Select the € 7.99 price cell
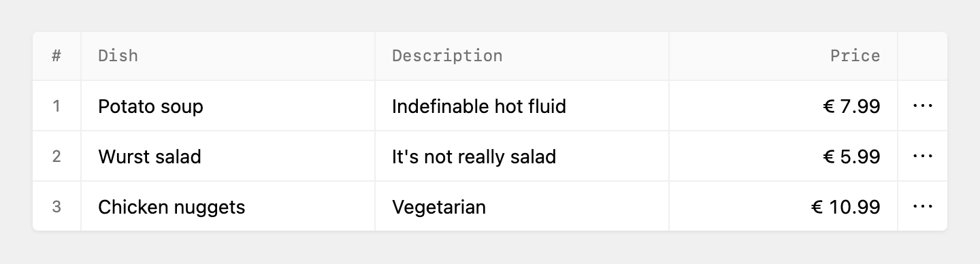This screenshot has width=980, height=264. (x=783, y=106)
